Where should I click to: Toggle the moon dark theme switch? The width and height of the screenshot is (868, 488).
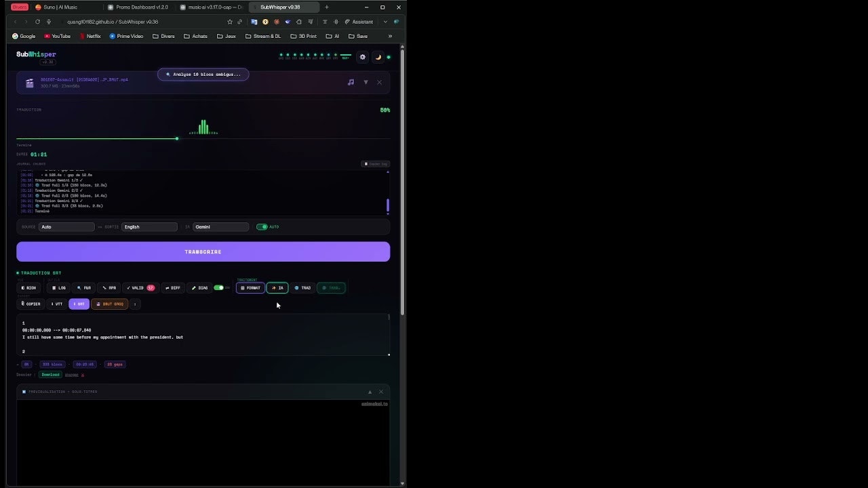coord(378,57)
